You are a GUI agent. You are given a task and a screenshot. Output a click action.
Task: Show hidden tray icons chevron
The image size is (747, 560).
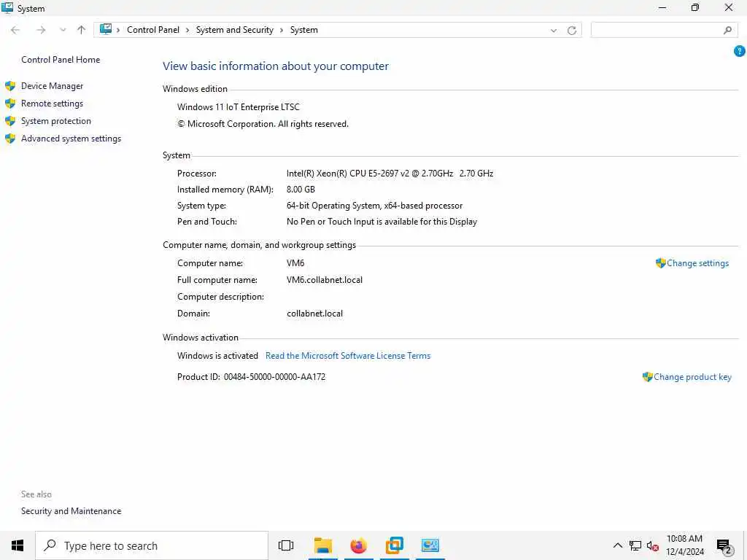[617, 545]
